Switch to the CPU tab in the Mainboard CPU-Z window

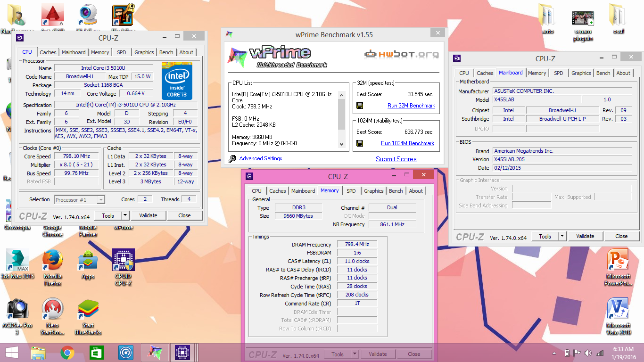point(464,73)
